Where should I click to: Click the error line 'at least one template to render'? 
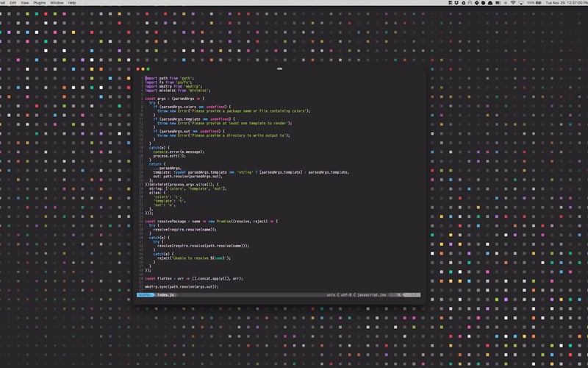tap(225, 123)
